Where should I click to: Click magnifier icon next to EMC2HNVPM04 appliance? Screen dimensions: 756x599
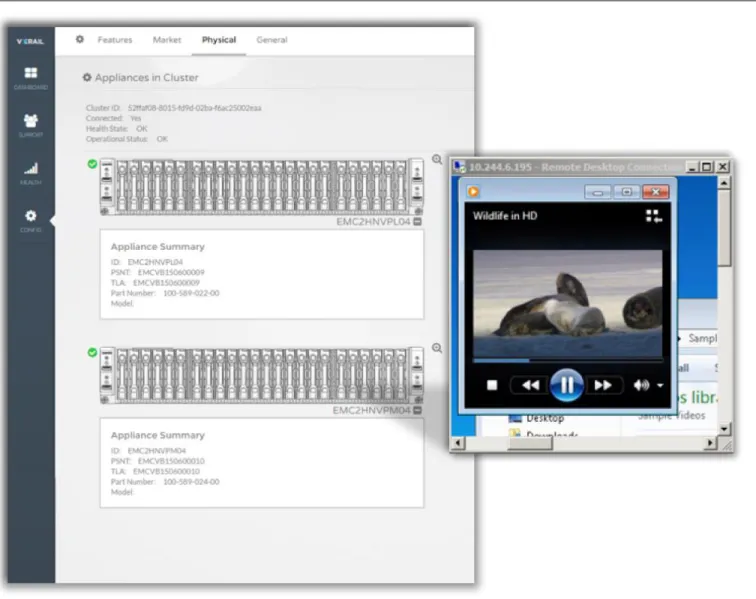coord(437,348)
